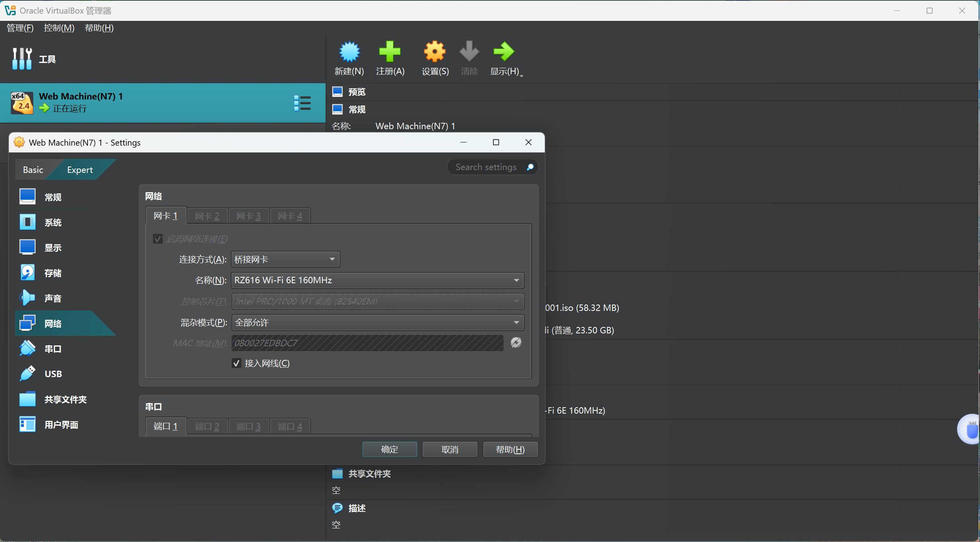The height and width of the screenshot is (542, 980).
Task: Click the 预览 section header in manager details
Action: click(357, 92)
